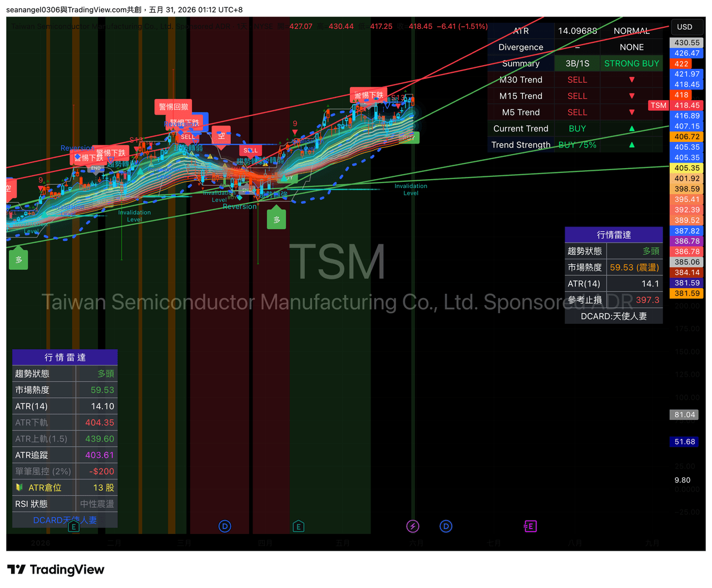This screenshot has height=588, width=712.
Task: Click the blue 51.68 indicator scale label
Action: [x=685, y=442]
